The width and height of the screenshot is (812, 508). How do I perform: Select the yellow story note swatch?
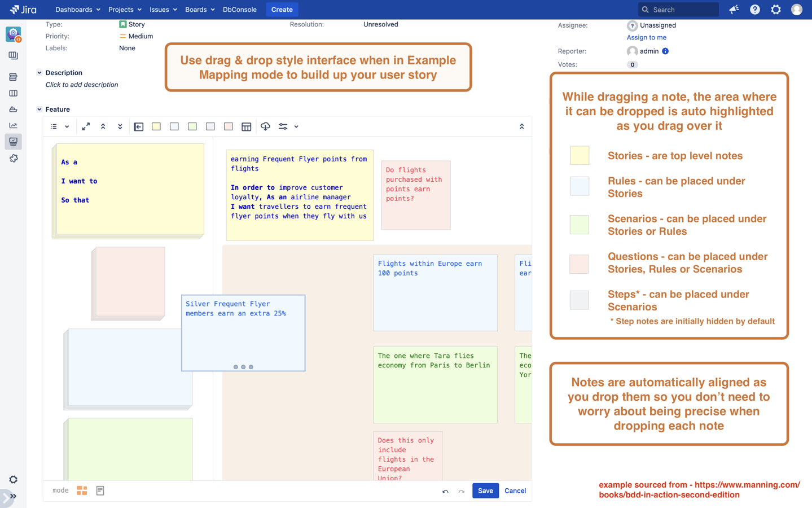[156, 127]
